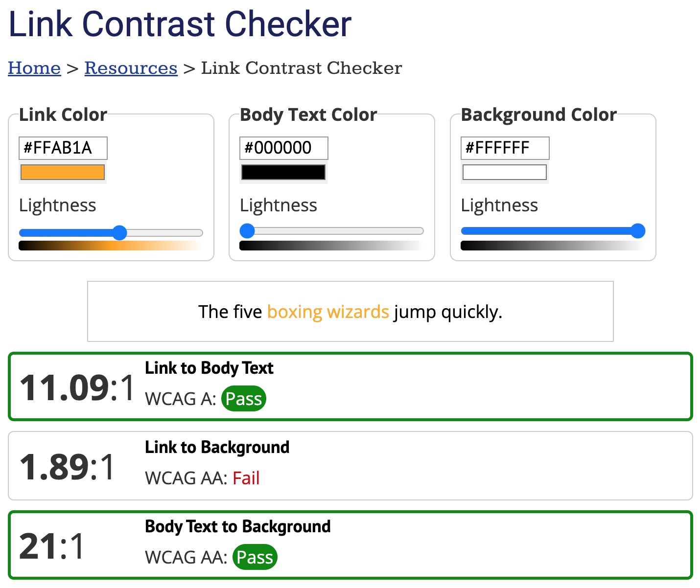700x588 pixels.
Task: Click the Pass badge under Link to Body Text
Action: point(243,399)
